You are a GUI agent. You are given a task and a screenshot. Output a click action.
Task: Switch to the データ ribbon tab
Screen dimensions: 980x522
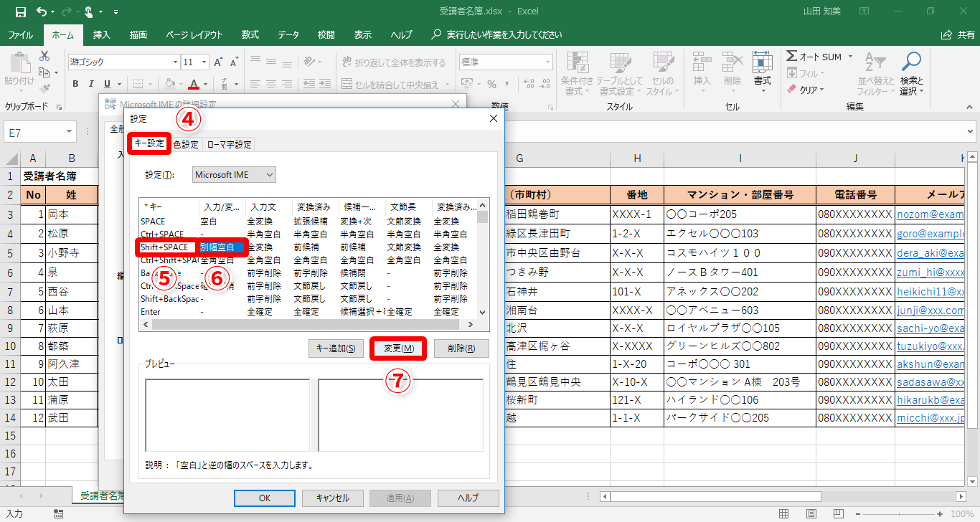tap(288, 34)
